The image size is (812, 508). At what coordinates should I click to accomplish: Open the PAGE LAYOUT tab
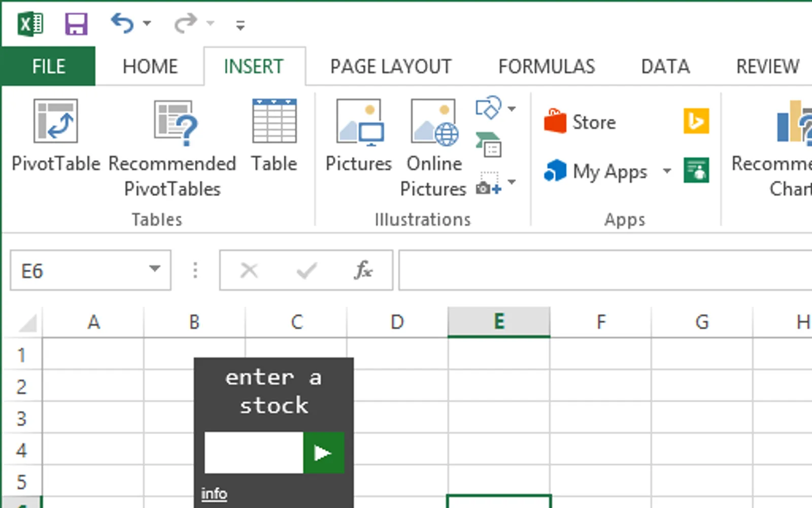click(391, 66)
